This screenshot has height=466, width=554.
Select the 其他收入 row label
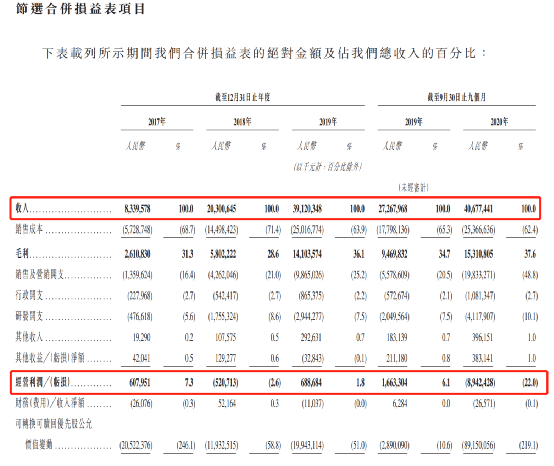[x=29, y=337]
